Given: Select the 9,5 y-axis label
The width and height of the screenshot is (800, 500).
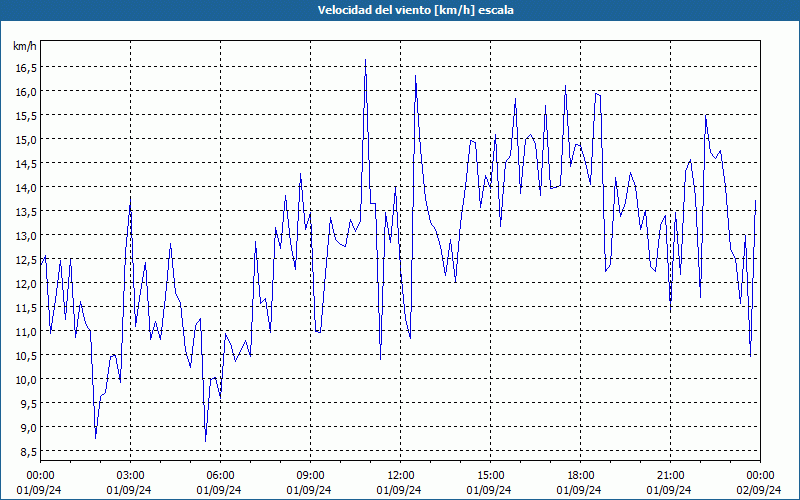Looking at the screenshot, I should (x=27, y=403).
